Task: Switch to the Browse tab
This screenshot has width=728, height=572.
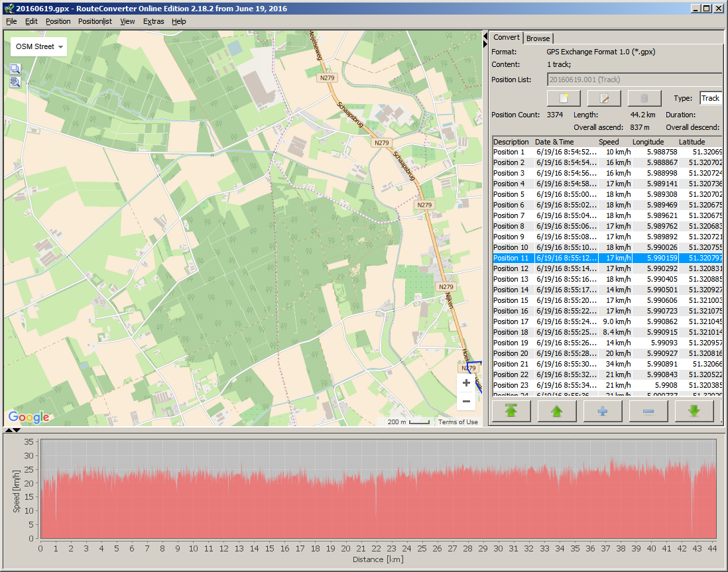Action: (538, 38)
